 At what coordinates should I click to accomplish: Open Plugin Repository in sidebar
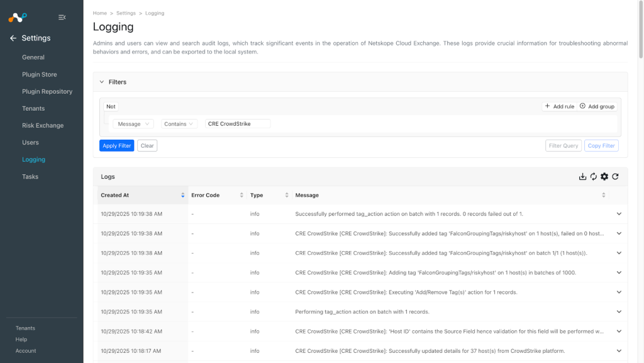pyautogui.click(x=47, y=92)
